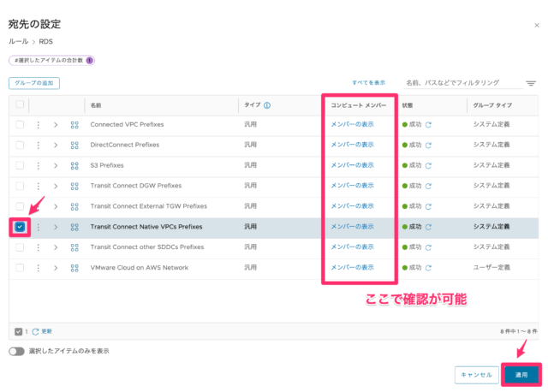This screenshot has width=548, height=392.
Task: Refresh status of VMware Cloud on AWS Network
Action: pyautogui.click(x=428, y=268)
